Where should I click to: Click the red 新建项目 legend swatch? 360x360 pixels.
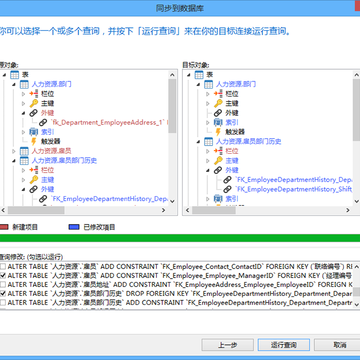(3, 227)
